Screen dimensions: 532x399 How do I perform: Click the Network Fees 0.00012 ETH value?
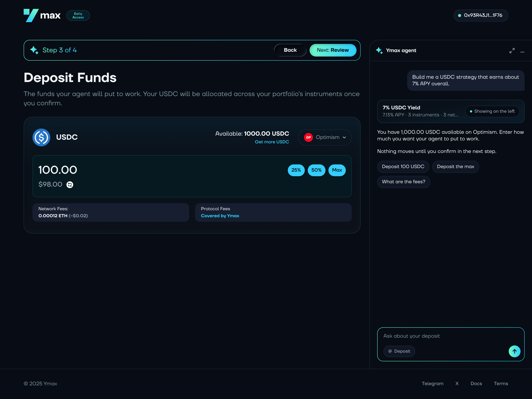[x=63, y=216]
